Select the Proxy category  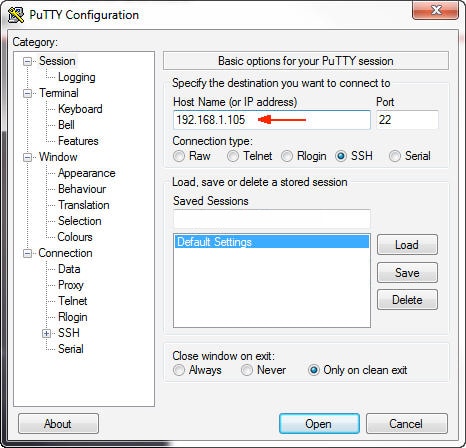click(71, 285)
